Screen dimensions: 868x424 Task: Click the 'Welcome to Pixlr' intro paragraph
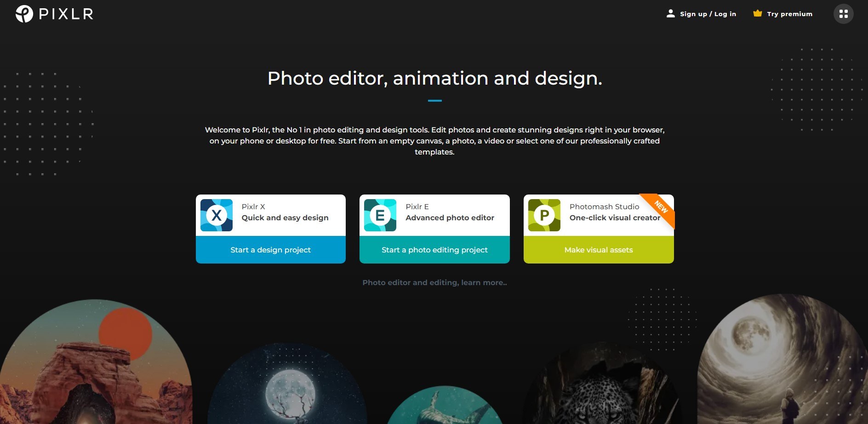pos(434,141)
